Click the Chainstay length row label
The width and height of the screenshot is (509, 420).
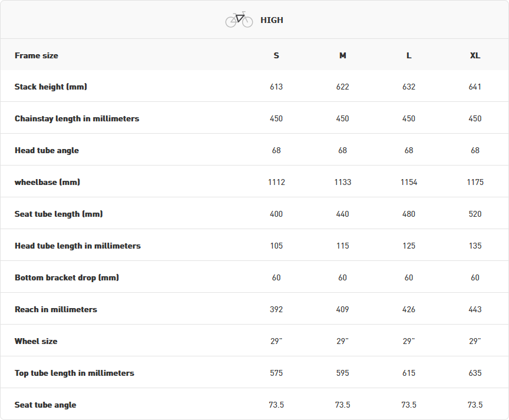(77, 118)
